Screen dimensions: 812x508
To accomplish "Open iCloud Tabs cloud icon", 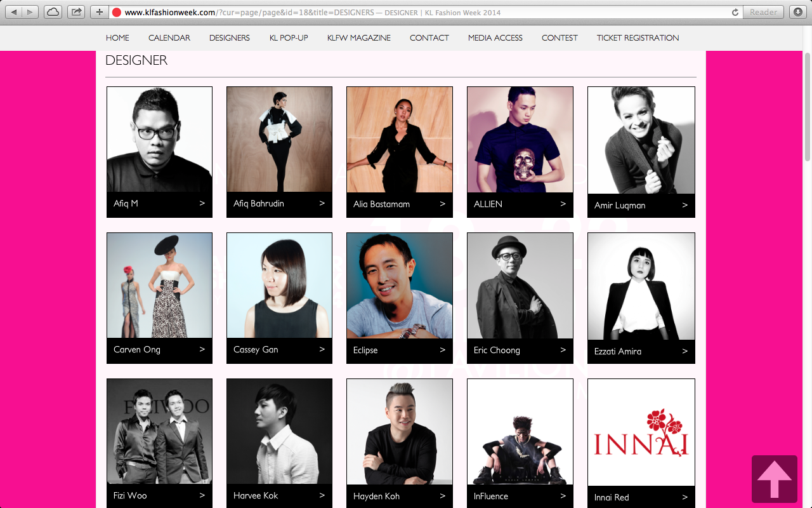I will tap(53, 12).
